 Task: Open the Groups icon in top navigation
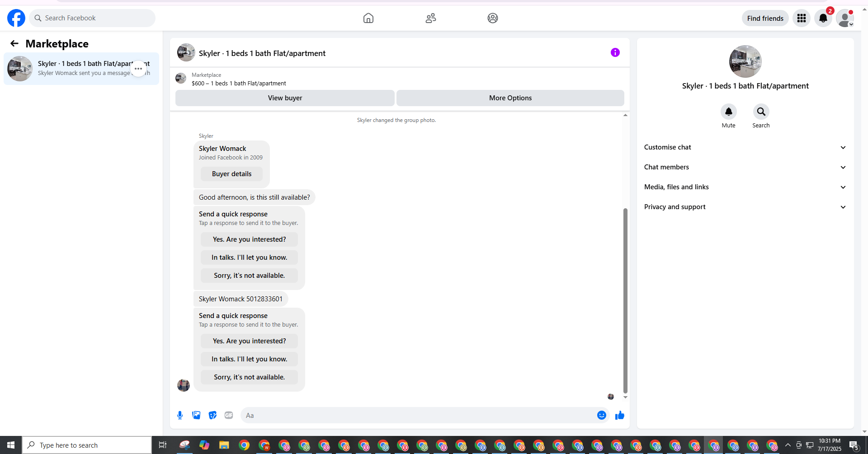(x=493, y=18)
